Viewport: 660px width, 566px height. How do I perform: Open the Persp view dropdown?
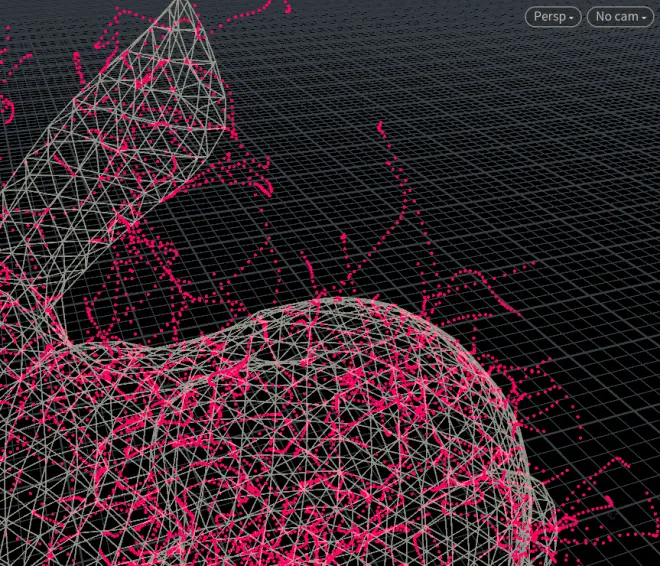553,17
